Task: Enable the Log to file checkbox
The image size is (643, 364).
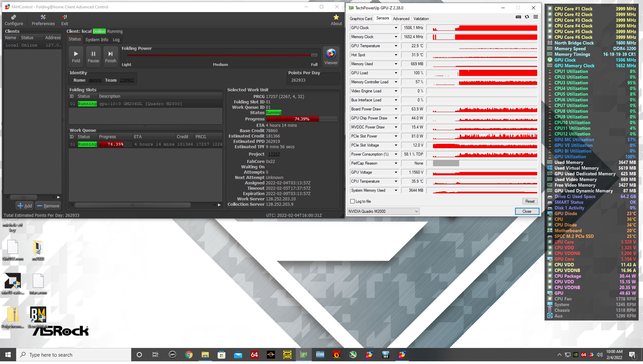Action: coord(352,201)
